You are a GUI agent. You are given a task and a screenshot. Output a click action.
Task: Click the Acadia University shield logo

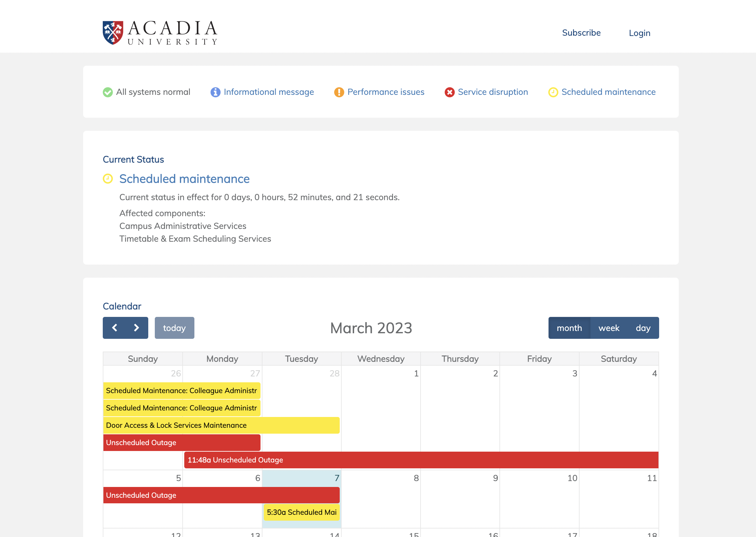point(113,33)
